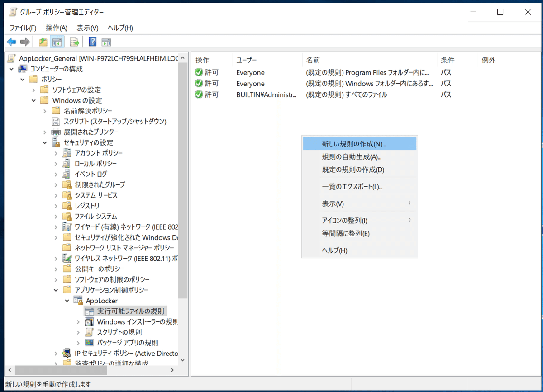This screenshot has width=543, height=392.
Task: Open the ファイル(F) menu
Action: tap(23, 28)
